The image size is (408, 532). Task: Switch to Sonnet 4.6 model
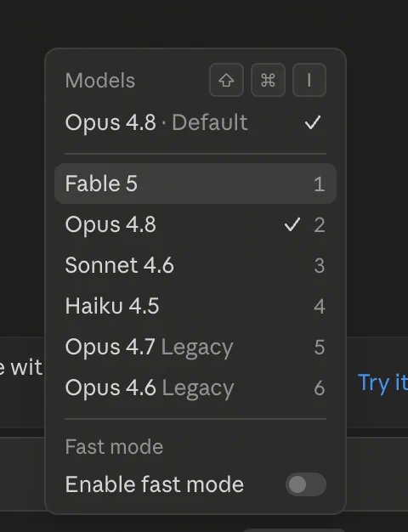coord(195,265)
